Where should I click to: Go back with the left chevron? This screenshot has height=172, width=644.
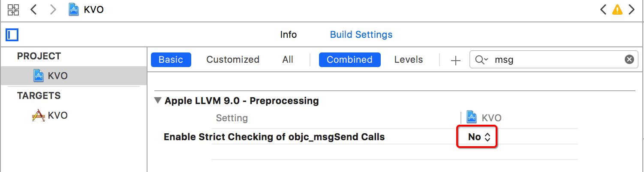pos(34,9)
